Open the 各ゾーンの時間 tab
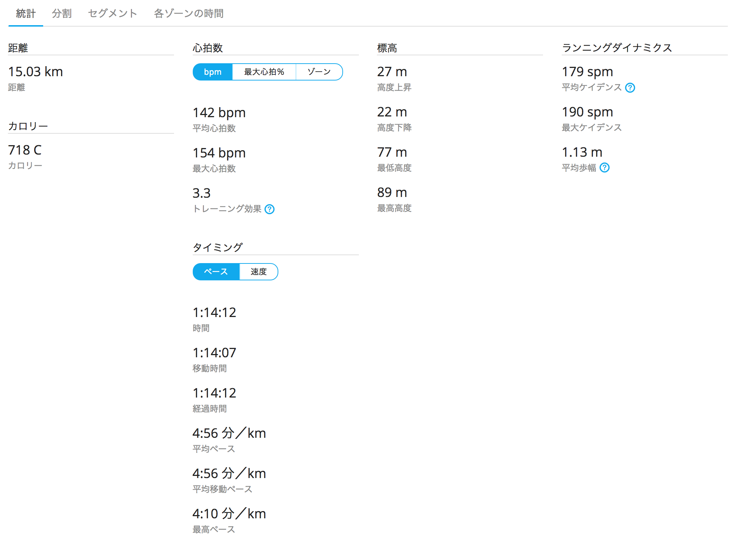This screenshot has width=753, height=560. pyautogui.click(x=189, y=14)
